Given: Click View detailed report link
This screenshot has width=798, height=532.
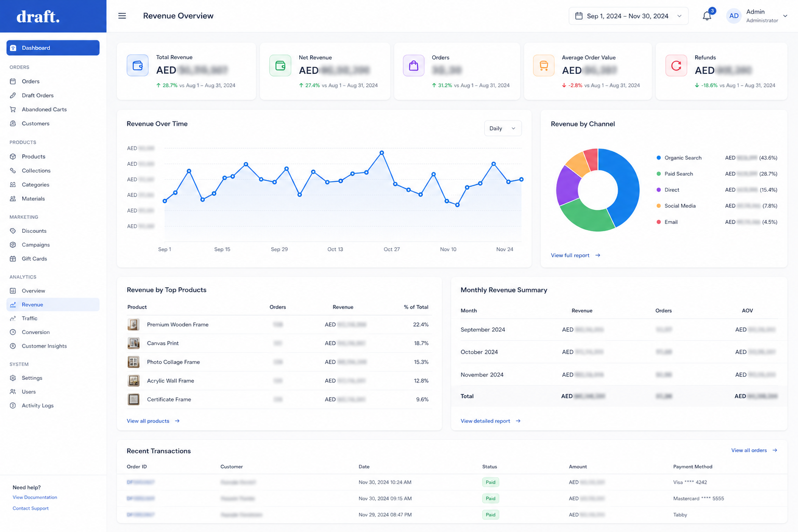Looking at the screenshot, I should (x=490, y=421).
